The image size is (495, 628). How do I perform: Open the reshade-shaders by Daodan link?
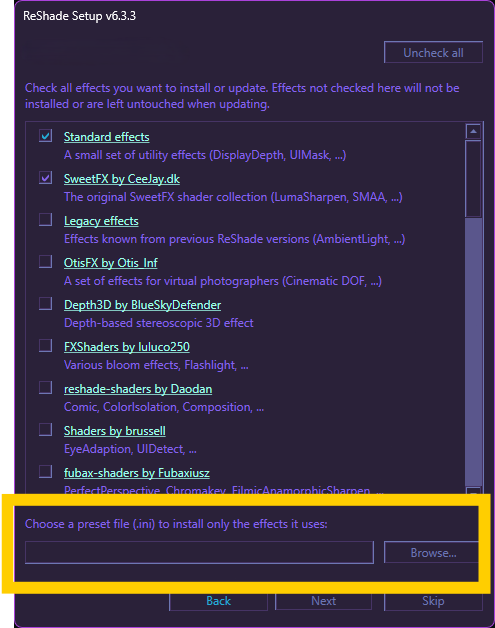tap(138, 389)
